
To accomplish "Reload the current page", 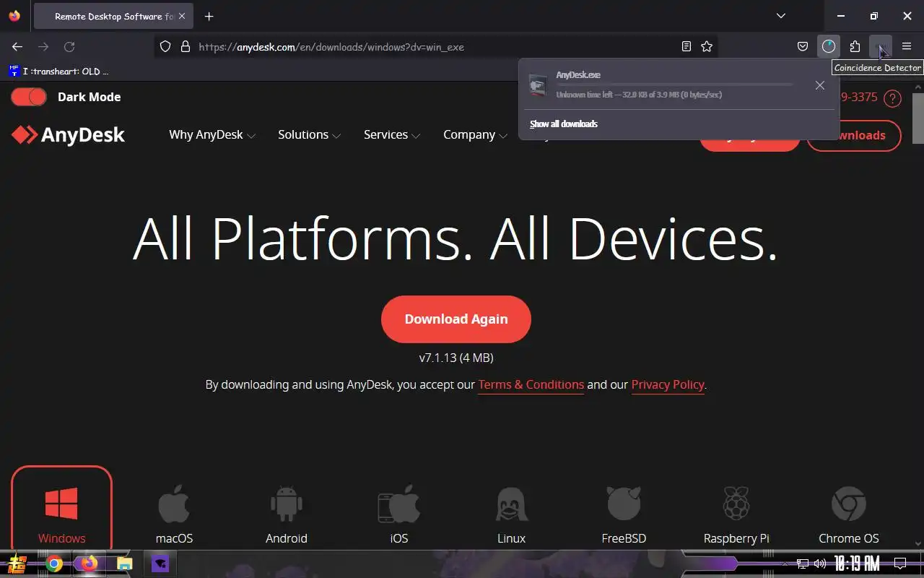I will (69, 46).
